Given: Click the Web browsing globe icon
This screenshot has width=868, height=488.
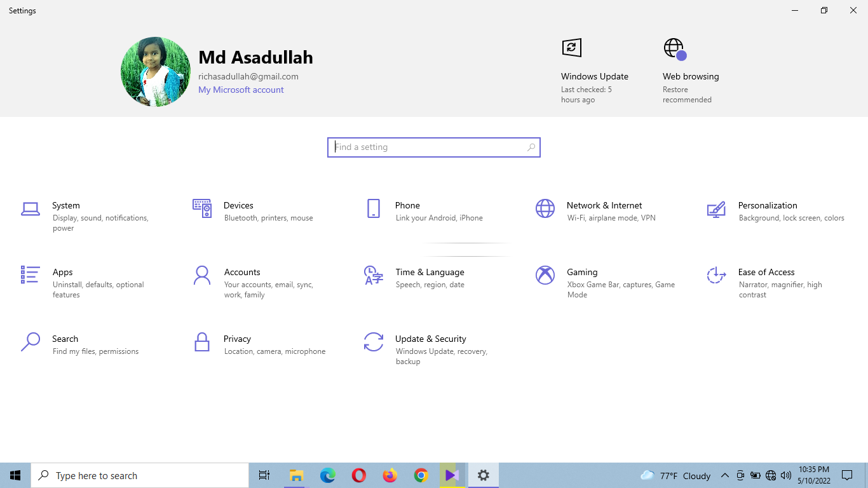Looking at the screenshot, I should (675, 49).
